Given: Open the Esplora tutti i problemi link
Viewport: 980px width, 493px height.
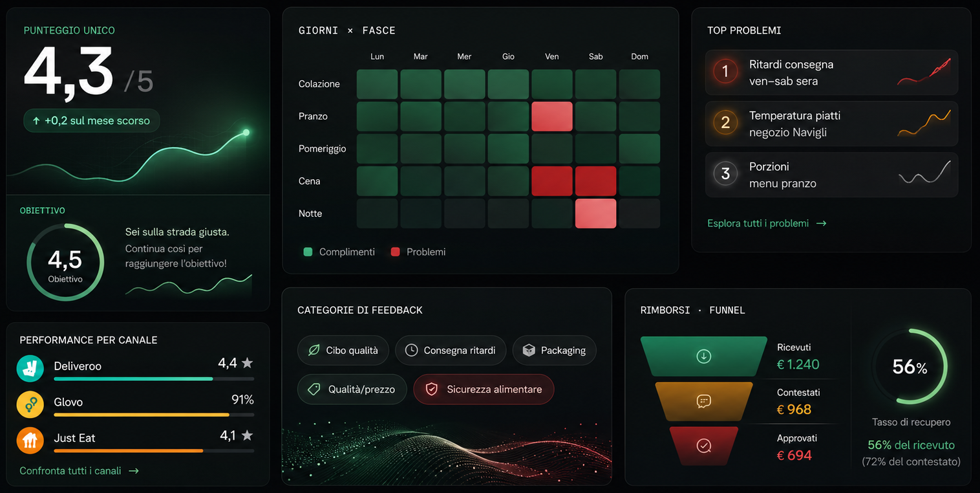Looking at the screenshot, I should point(767,223).
